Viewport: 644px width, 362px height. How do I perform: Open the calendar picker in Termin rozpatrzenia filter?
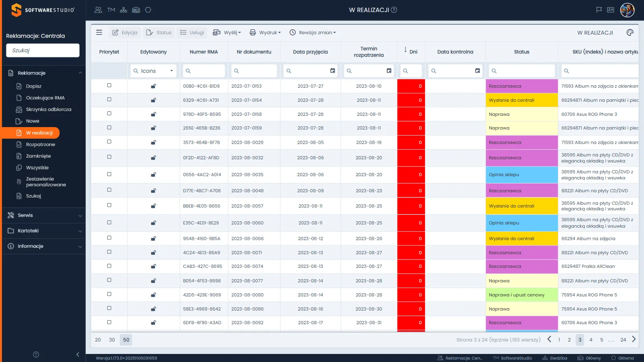pyautogui.click(x=389, y=71)
